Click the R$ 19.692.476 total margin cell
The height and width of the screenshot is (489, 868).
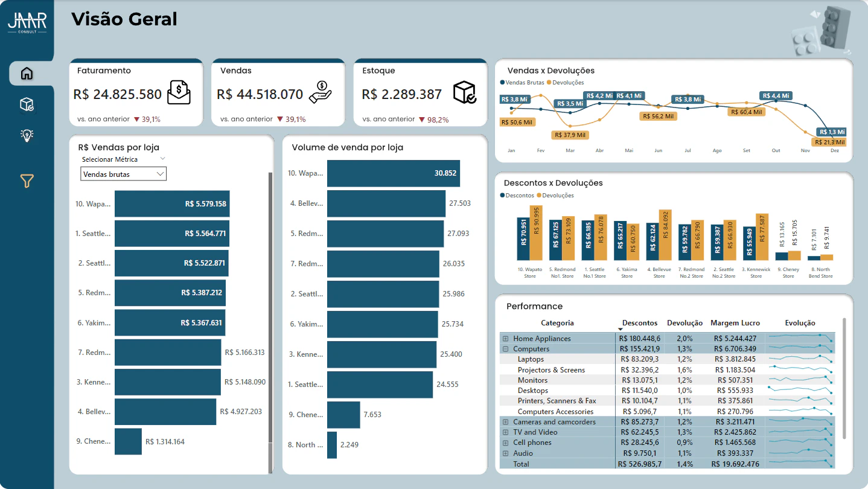[x=734, y=464]
